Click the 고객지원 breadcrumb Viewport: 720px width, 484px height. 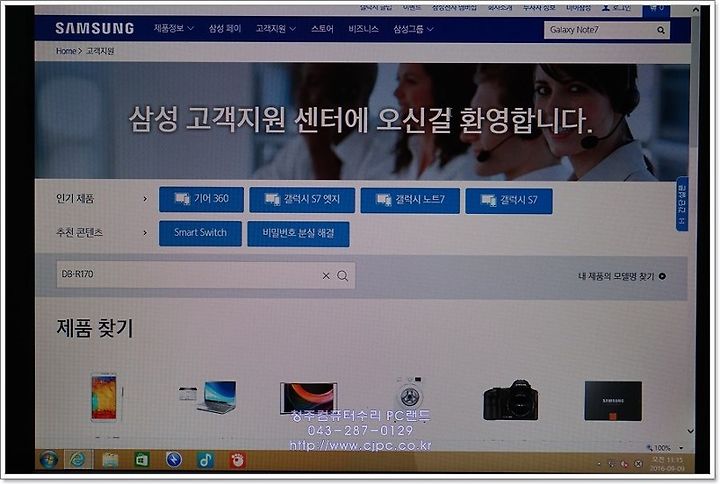click(100, 51)
